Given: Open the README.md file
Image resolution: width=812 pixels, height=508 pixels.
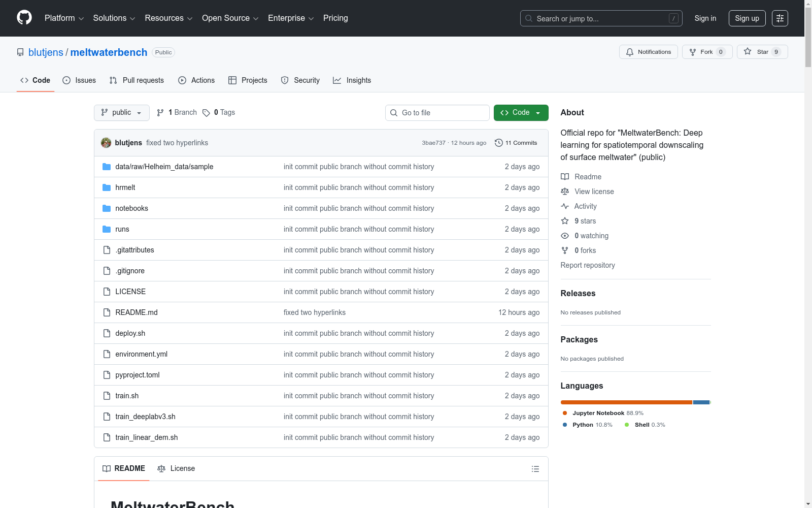Looking at the screenshot, I should point(137,312).
